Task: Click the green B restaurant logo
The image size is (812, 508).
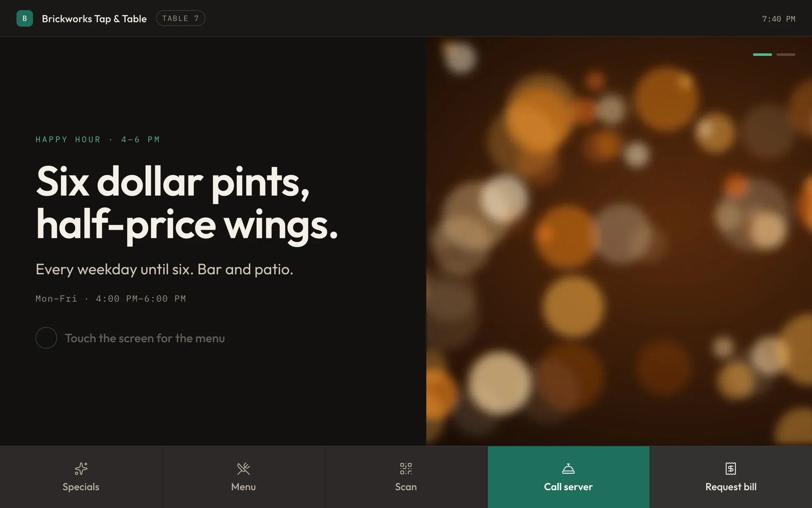Action: 25,19
